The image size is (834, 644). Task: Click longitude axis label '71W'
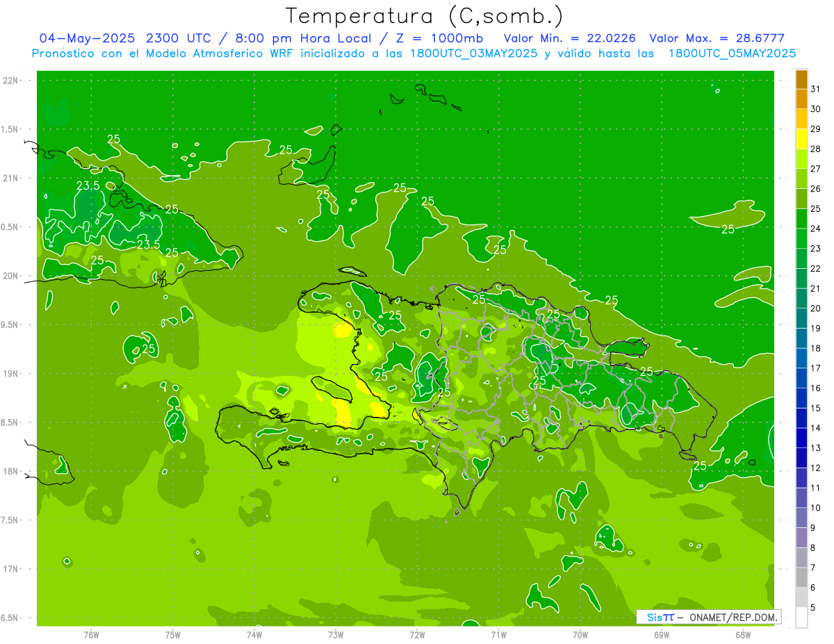click(498, 635)
